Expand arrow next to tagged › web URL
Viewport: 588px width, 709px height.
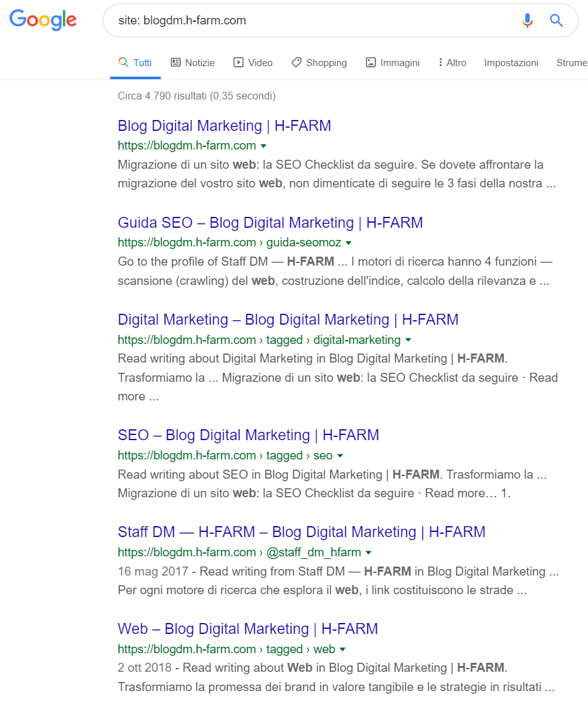click(x=342, y=649)
